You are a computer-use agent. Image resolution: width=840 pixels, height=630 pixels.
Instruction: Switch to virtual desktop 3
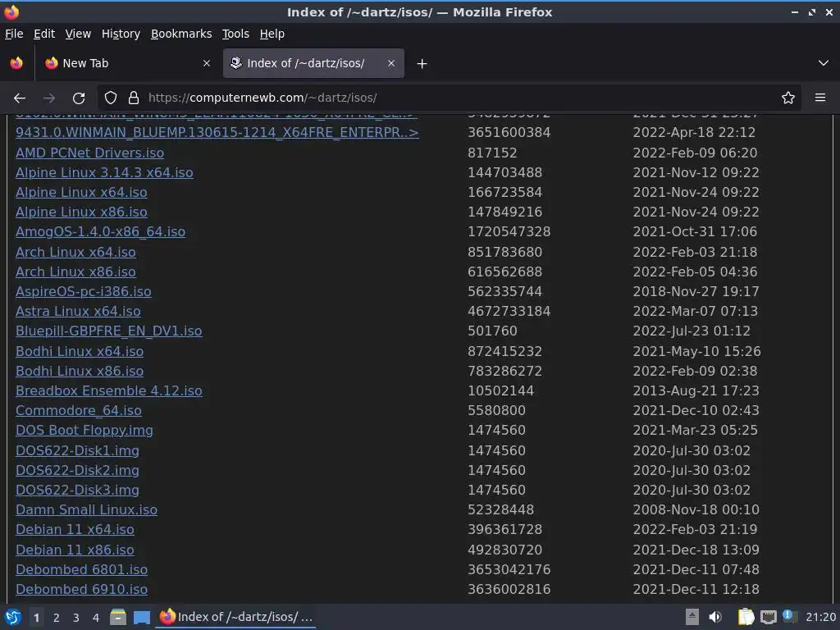point(76,618)
